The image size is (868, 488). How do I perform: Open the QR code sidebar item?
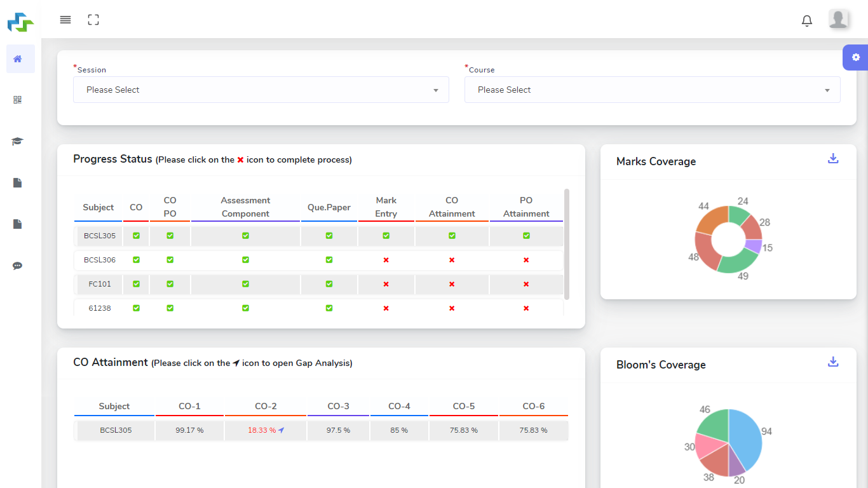(18, 100)
